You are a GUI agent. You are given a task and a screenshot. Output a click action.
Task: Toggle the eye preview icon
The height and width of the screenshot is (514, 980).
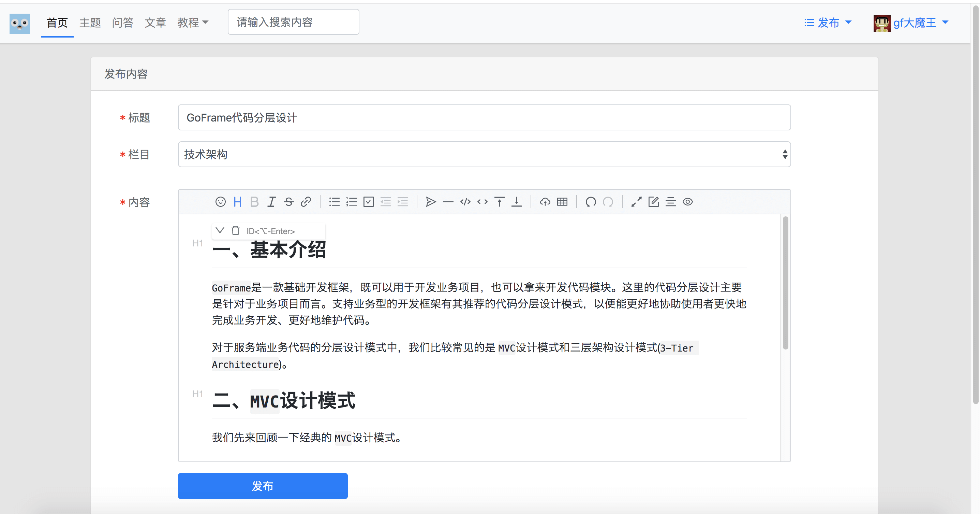687,202
